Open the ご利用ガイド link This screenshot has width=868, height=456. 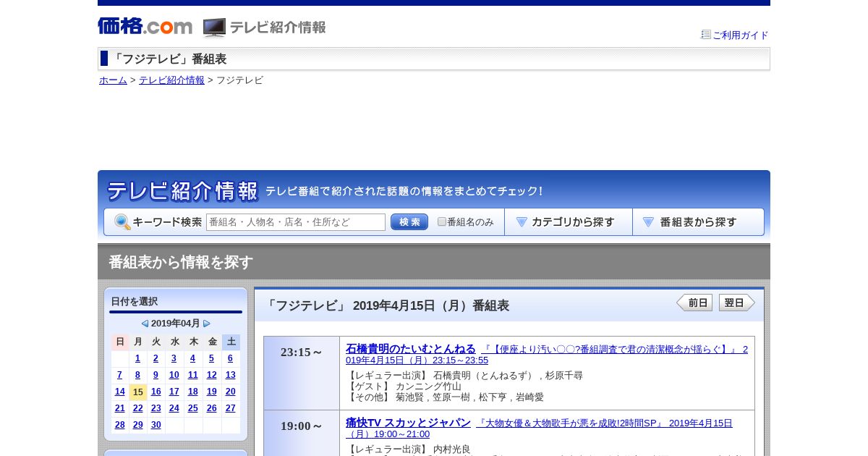pos(741,35)
